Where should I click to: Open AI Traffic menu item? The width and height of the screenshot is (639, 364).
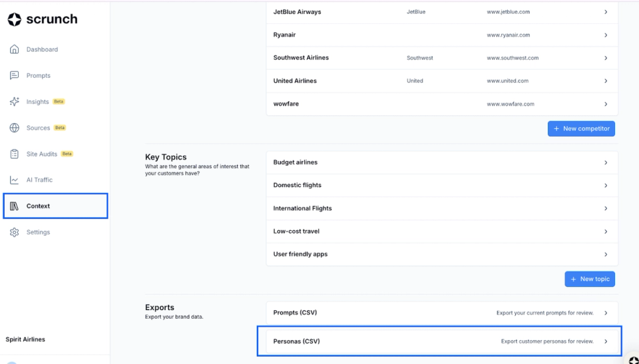[x=39, y=180]
